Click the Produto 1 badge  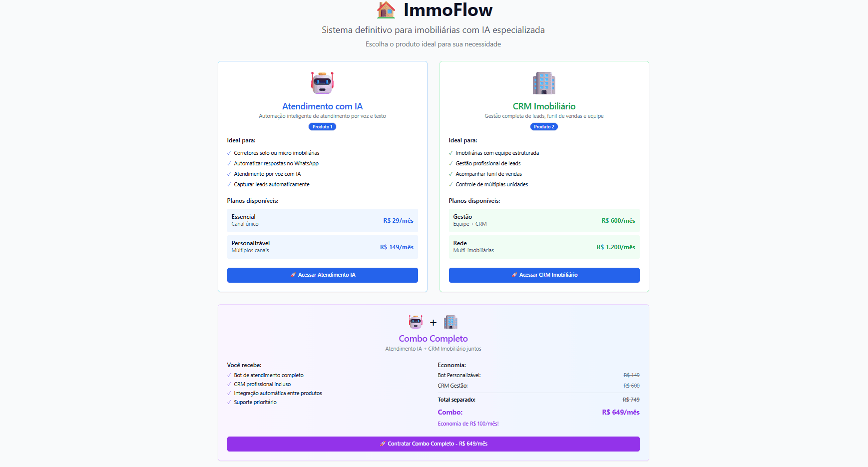point(322,126)
